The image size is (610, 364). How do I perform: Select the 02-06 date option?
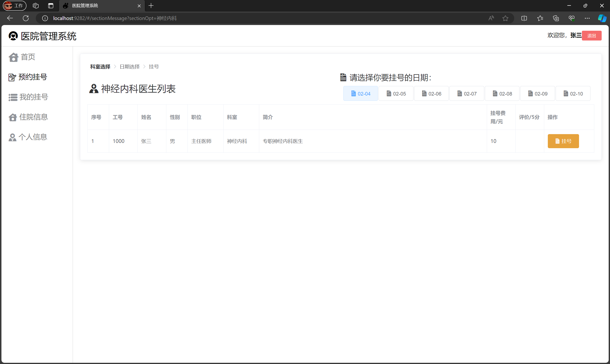tap(431, 94)
